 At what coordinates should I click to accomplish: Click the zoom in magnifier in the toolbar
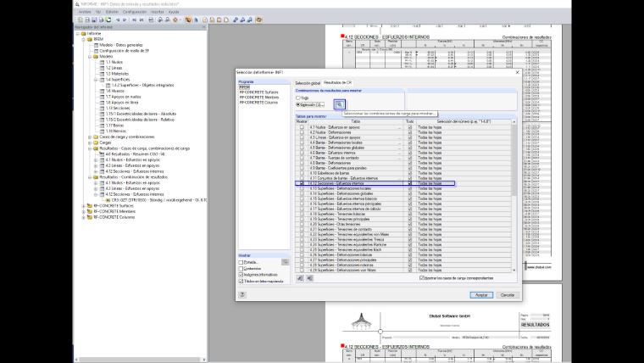160,20
